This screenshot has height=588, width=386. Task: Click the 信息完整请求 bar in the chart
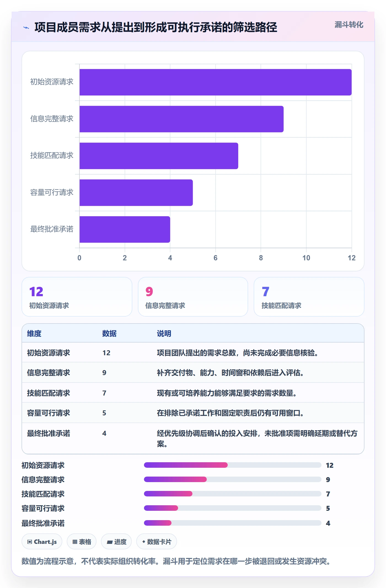point(181,119)
